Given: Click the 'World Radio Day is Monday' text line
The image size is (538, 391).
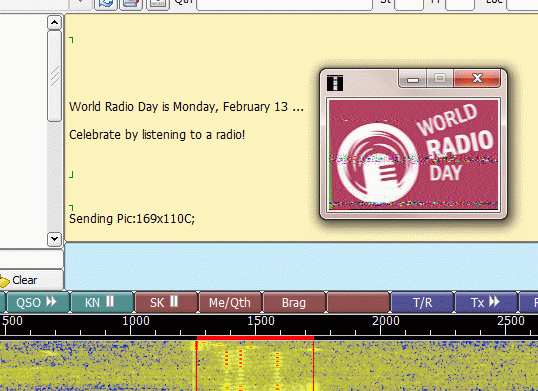Looking at the screenshot, I should tap(186, 107).
